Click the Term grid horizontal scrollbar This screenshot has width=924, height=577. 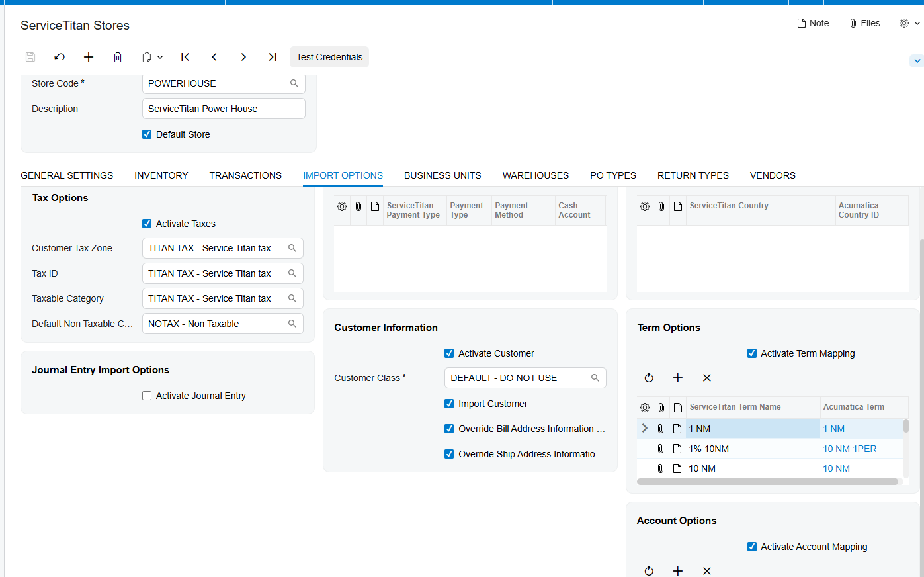coord(767,482)
